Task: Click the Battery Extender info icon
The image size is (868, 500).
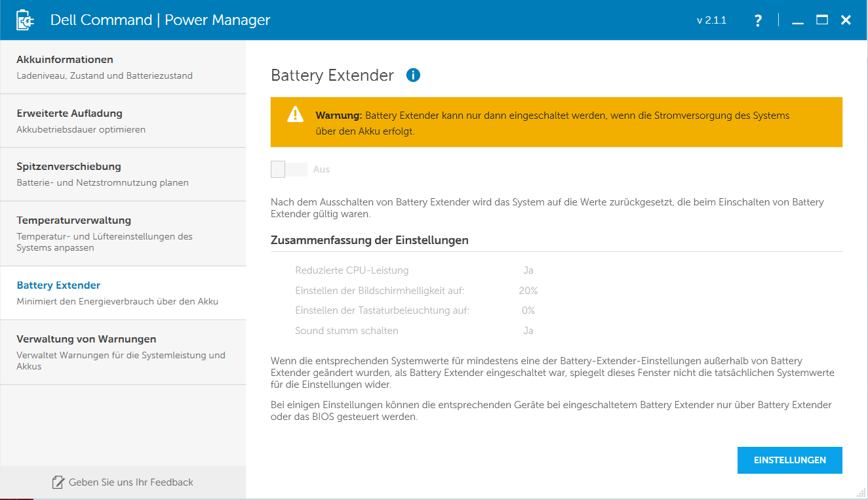Action: pyautogui.click(x=413, y=75)
